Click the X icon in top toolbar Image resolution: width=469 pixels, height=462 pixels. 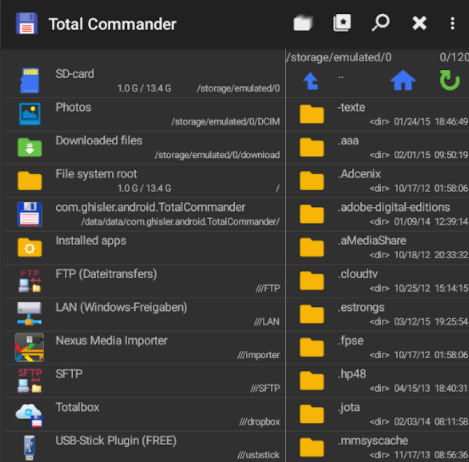click(x=419, y=23)
